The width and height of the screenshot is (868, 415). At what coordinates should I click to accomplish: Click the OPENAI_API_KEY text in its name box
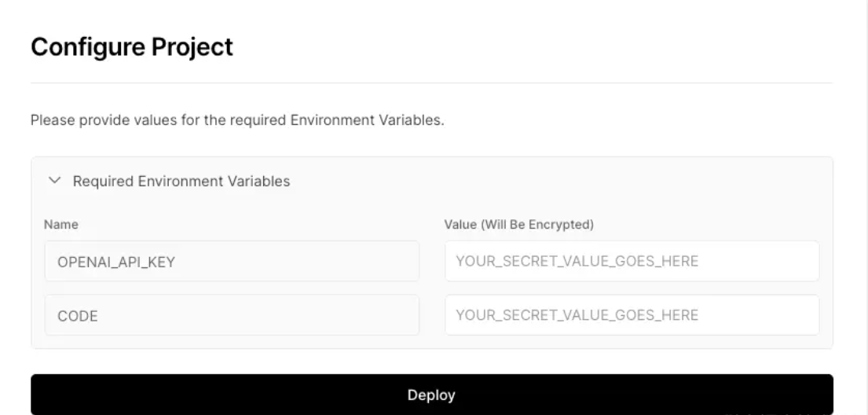point(116,262)
